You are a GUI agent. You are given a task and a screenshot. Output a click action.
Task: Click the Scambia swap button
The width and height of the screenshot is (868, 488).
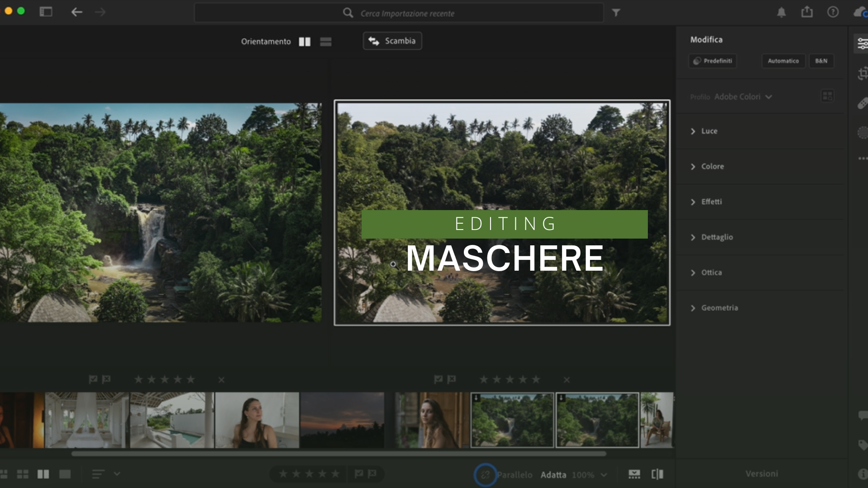392,41
